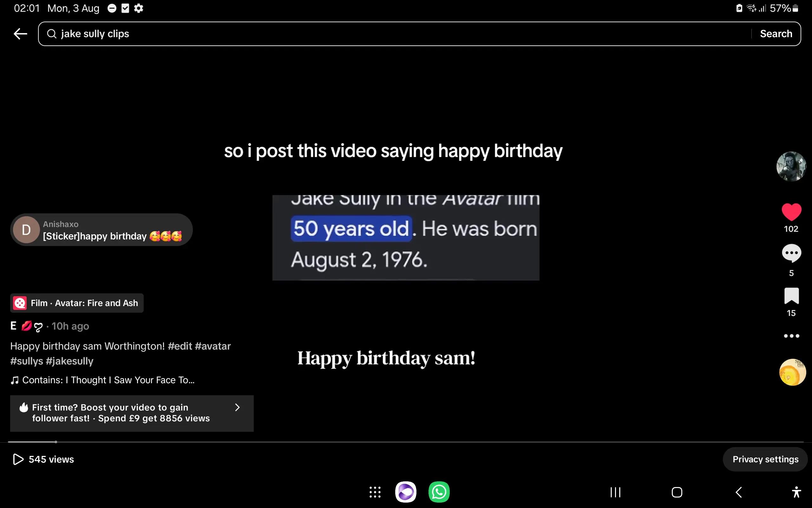Open recent apps navigation button

tap(615, 492)
